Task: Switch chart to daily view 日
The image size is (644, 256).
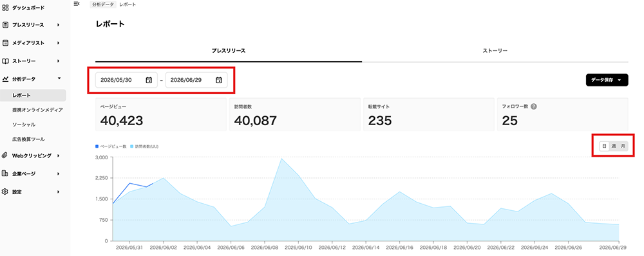Action: click(x=604, y=146)
